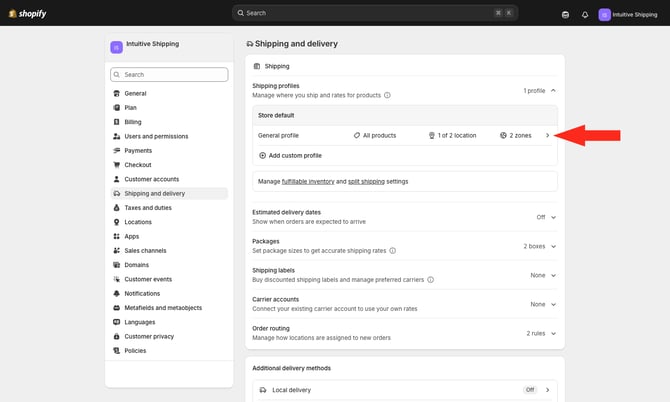This screenshot has width=670, height=402.
Task: Open the notifications bell icon
Action: click(x=585, y=15)
